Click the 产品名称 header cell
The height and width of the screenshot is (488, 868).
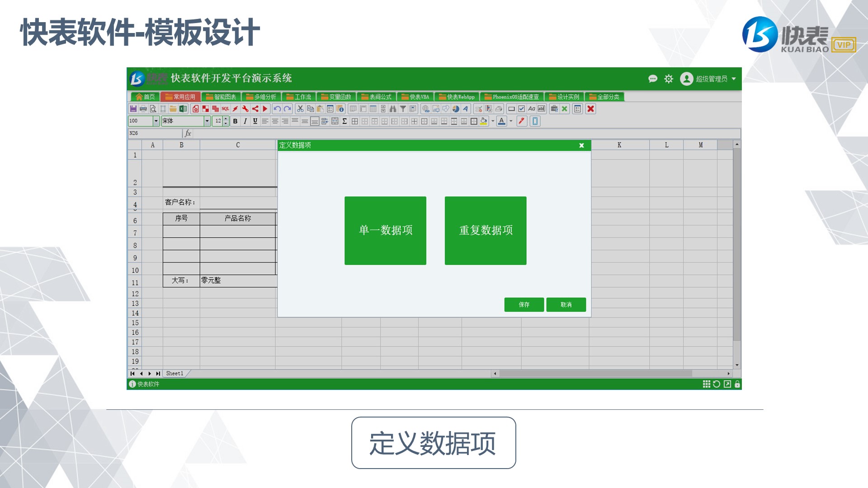pos(238,219)
